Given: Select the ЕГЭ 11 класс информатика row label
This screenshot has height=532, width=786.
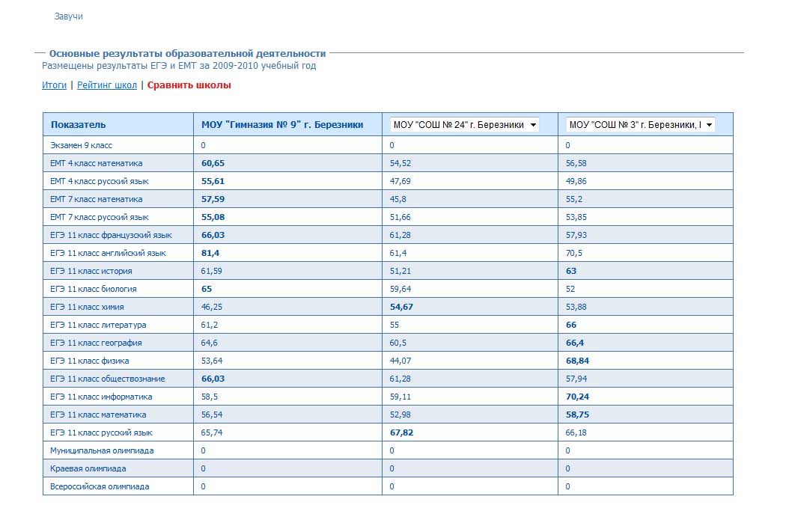Looking at the screenshot, I should 101,397.
